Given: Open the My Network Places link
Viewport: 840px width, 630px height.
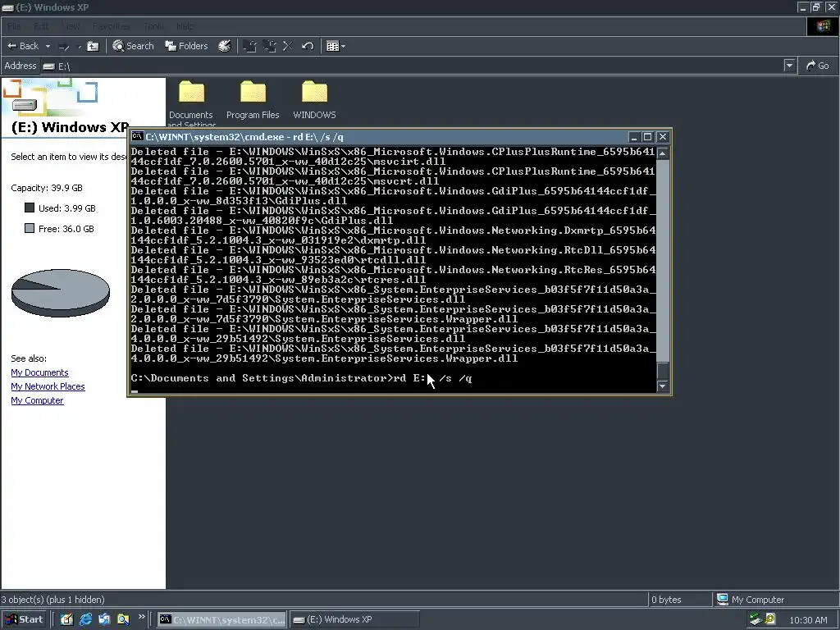Looking at the screenshot, I should (x=48, y=386).
